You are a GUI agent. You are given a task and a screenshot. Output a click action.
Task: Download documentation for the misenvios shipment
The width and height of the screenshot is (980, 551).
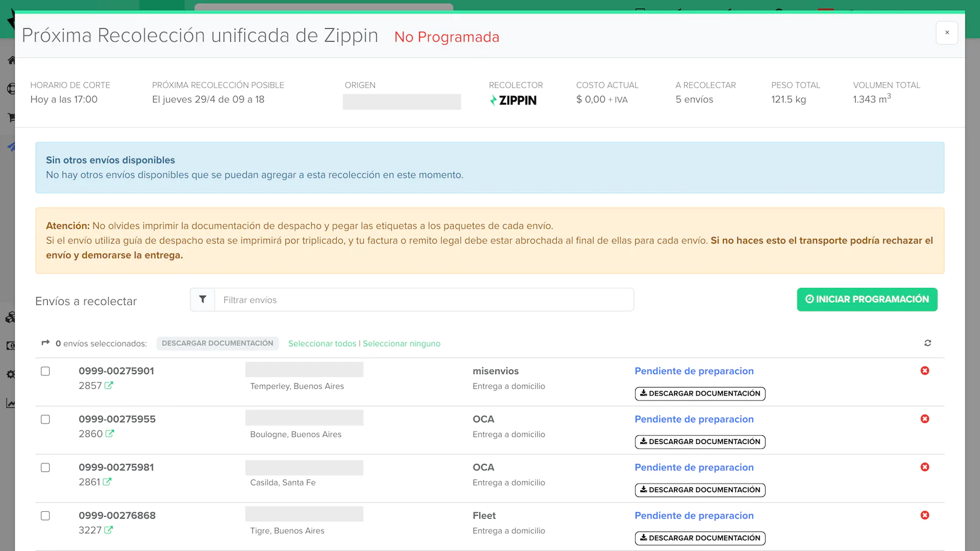tap(700, 394)
